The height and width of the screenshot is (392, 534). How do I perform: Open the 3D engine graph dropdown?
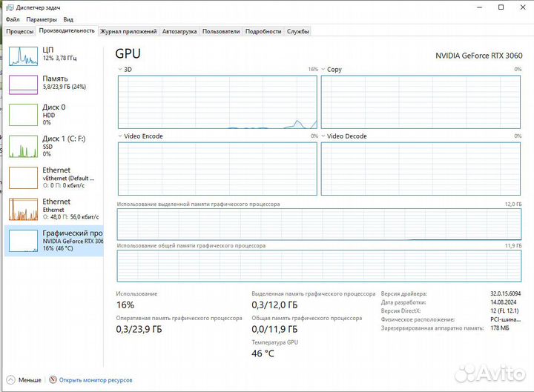pyautogui.click(x=120, y=70)
